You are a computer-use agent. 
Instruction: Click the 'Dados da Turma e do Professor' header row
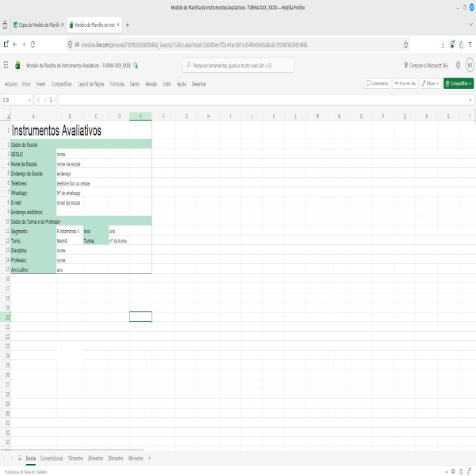point(81,221)
